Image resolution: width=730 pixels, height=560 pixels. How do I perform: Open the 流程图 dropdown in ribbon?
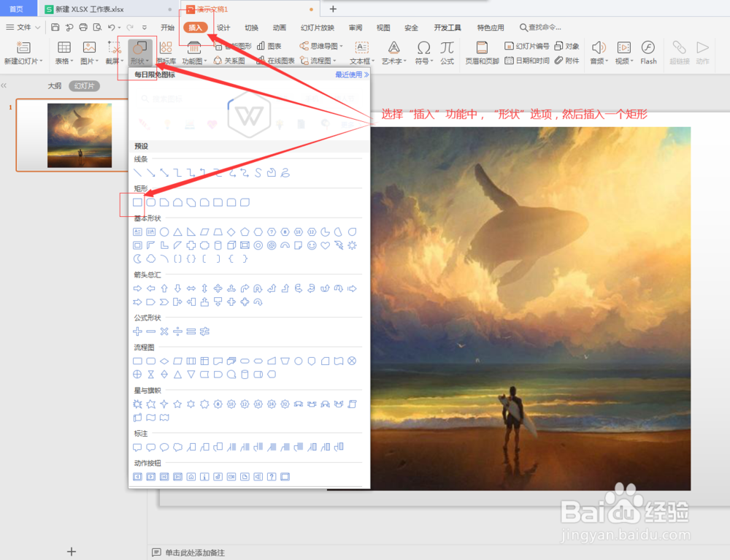(318, 61)
